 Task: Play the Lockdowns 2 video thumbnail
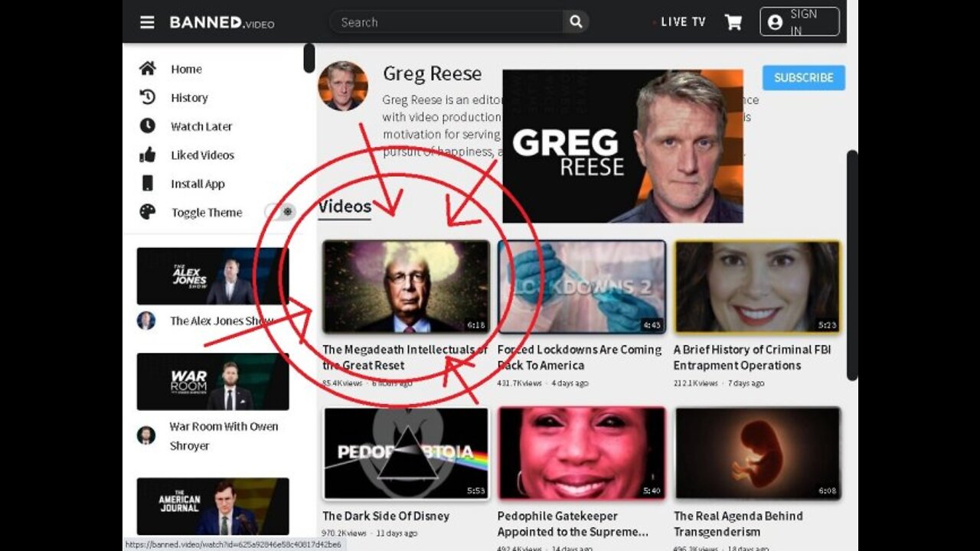click(x=582, y=287)
